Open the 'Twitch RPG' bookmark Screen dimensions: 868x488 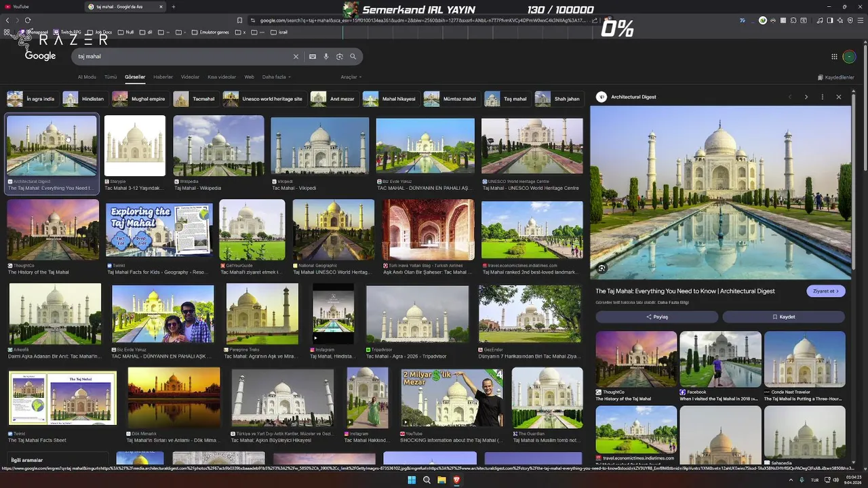click(x=66, y=32)
